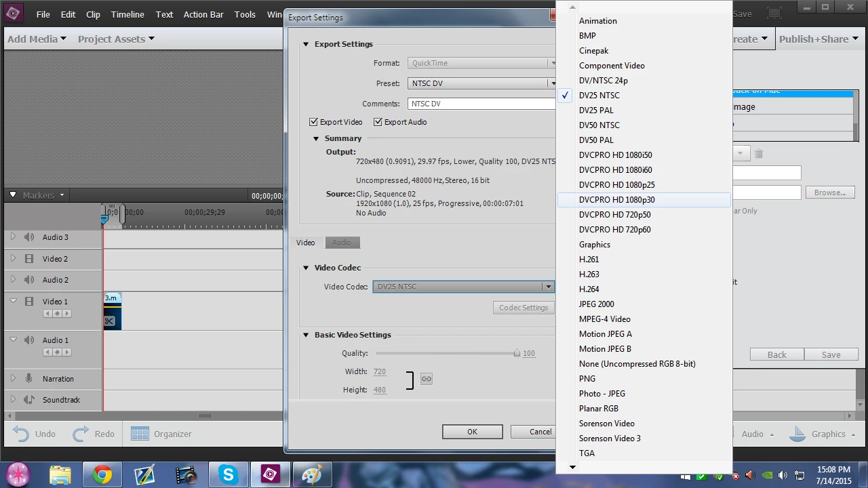Click the Video 1 filmstrip icon
Image resolution: width=868 pixels, height=488 pixels.
(x=29, y=302)
